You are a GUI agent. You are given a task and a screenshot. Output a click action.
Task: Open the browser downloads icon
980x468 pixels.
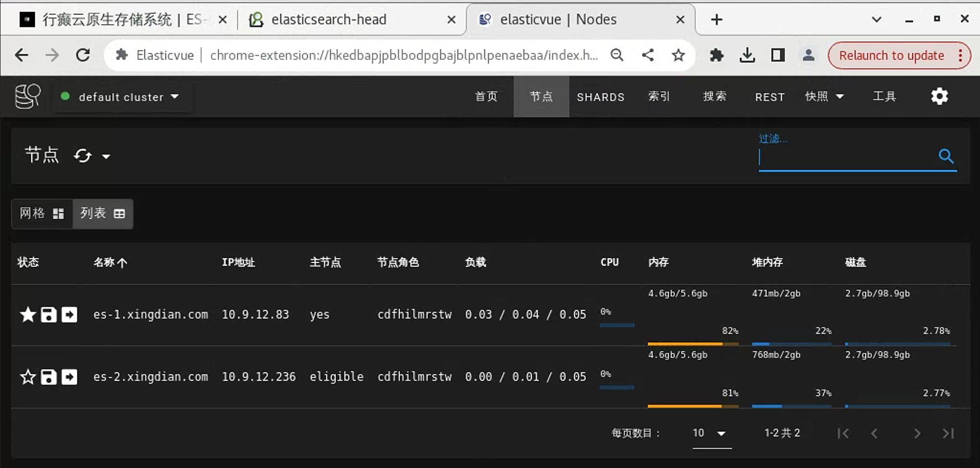(747, 55)
